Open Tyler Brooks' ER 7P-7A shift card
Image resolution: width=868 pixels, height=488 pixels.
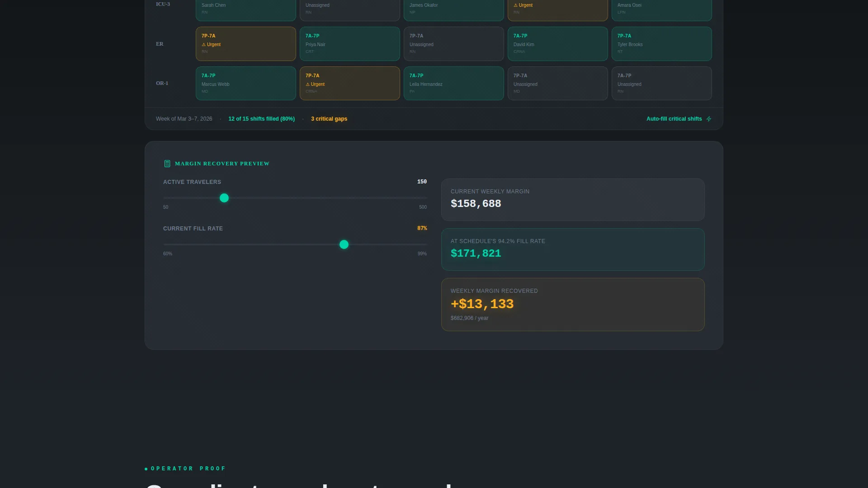click(x=662, y=44)
